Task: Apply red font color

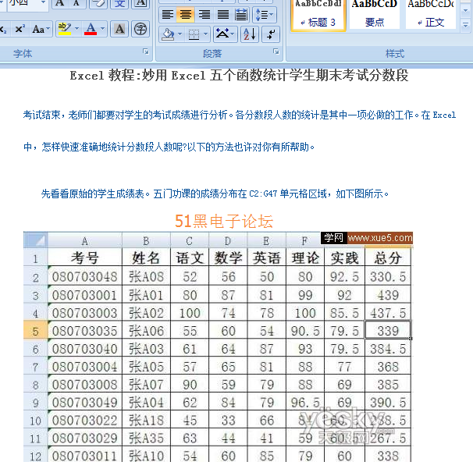Action: click(x=91, y=29)
